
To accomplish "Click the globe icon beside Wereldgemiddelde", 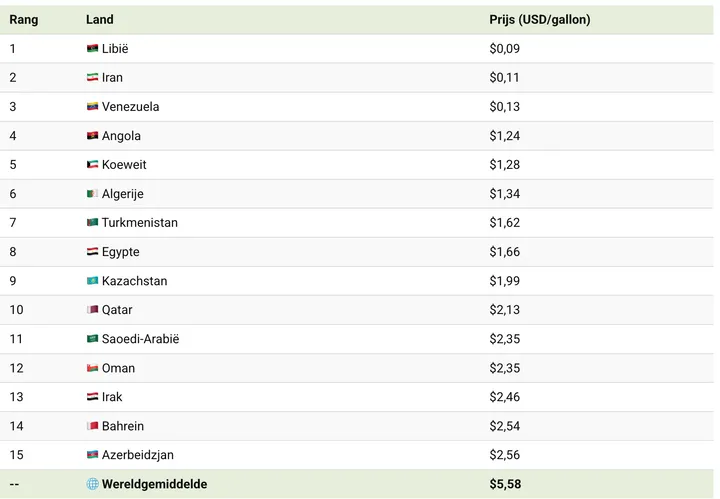I will 93,484.
